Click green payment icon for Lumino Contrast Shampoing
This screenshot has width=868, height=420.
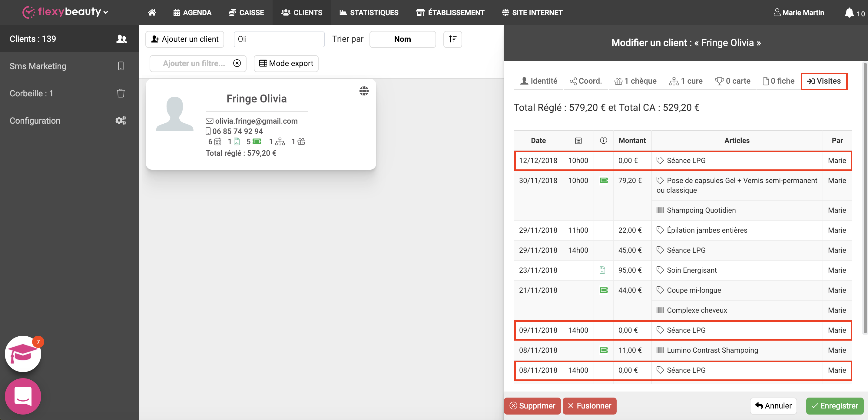(604, 350)
